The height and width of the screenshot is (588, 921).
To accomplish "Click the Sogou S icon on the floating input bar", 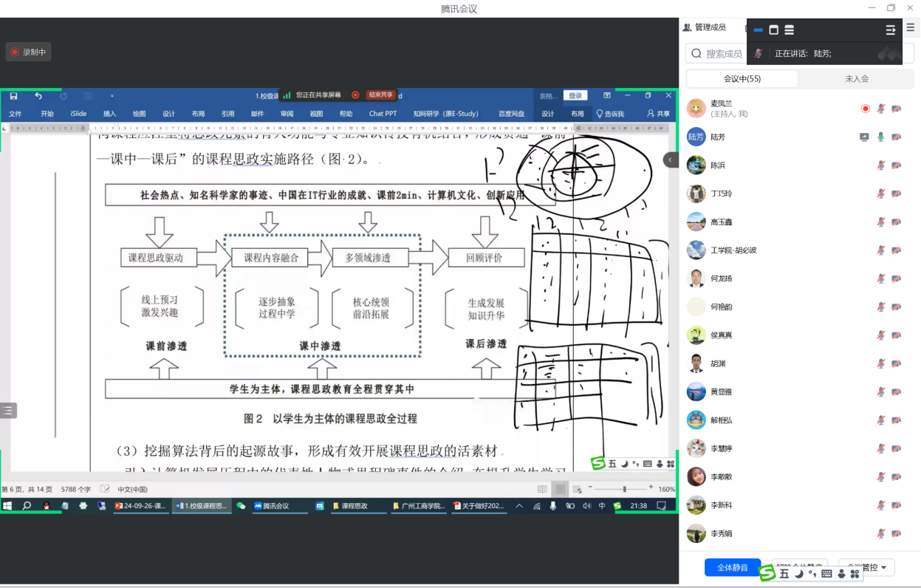I will (x=767, y=573).
